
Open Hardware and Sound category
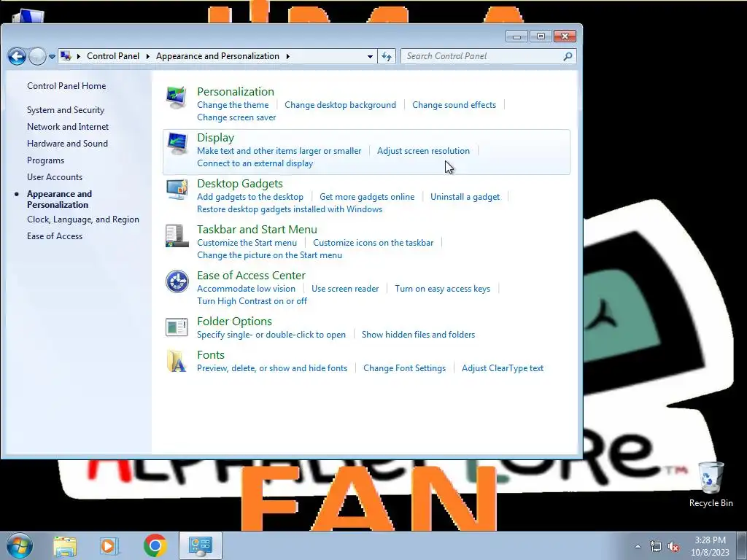[x=67, y=144]
